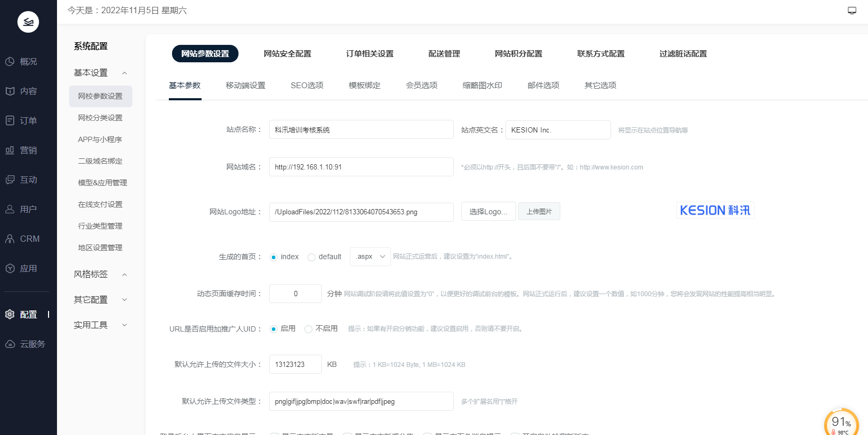The height and width of the screenshot is (435, 868).
Task: Click the 概况 overview icon in sidebar
Action: (10, 62)
